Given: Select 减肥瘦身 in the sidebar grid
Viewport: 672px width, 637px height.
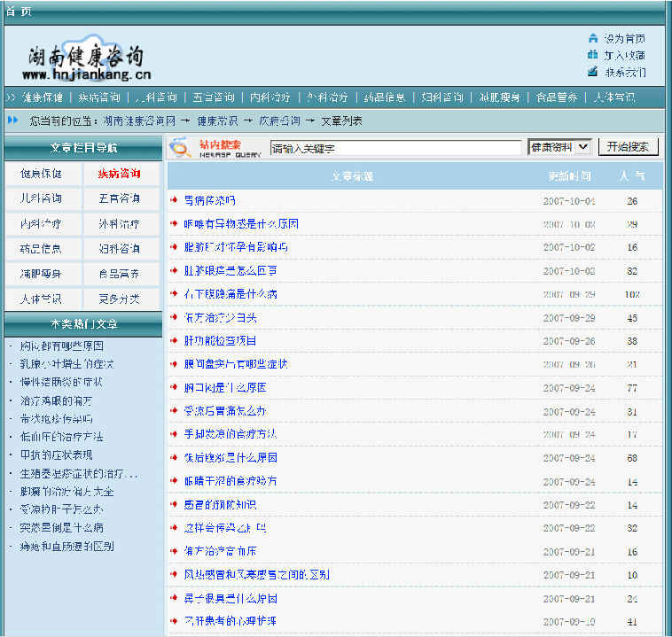Looking at the screenshot, I should click(41, 274).
